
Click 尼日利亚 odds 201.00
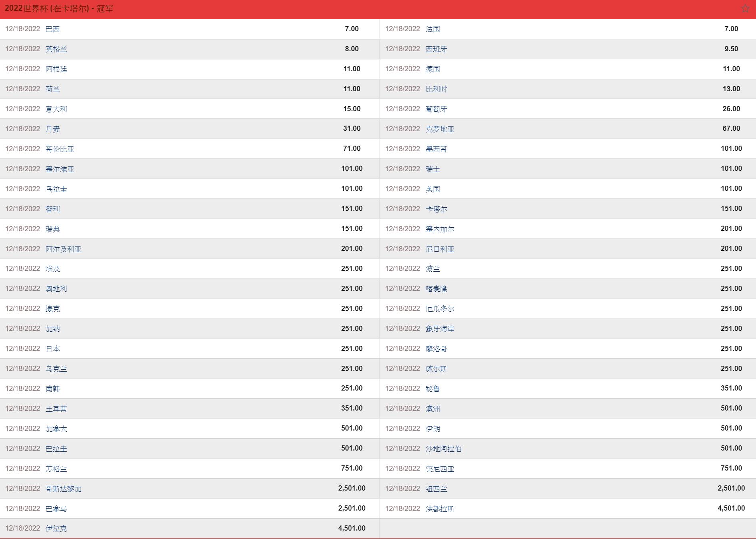click(731, 248)
